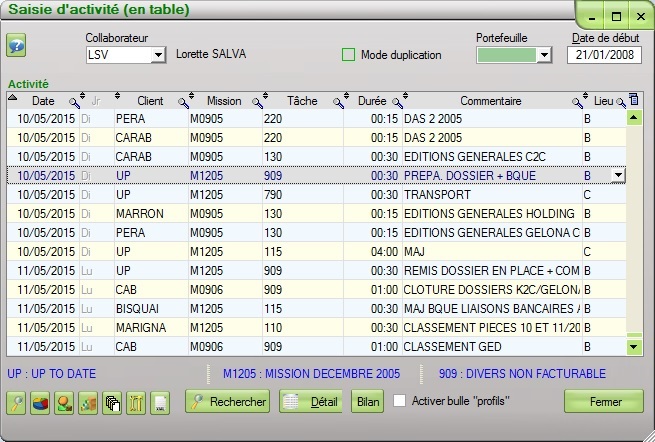Click sort arrows right of Durée search icon
655x442 pixels.
click(405, 96)
